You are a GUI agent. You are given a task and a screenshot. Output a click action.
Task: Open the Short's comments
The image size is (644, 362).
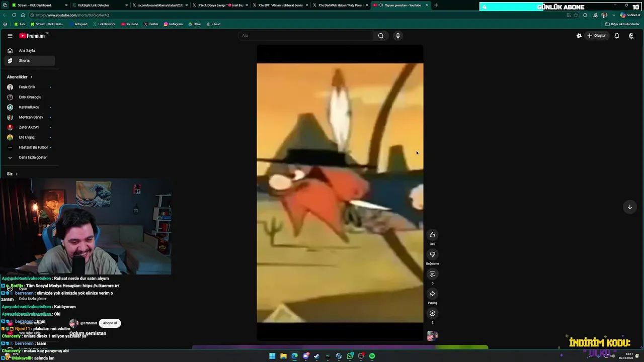point(432,274)
